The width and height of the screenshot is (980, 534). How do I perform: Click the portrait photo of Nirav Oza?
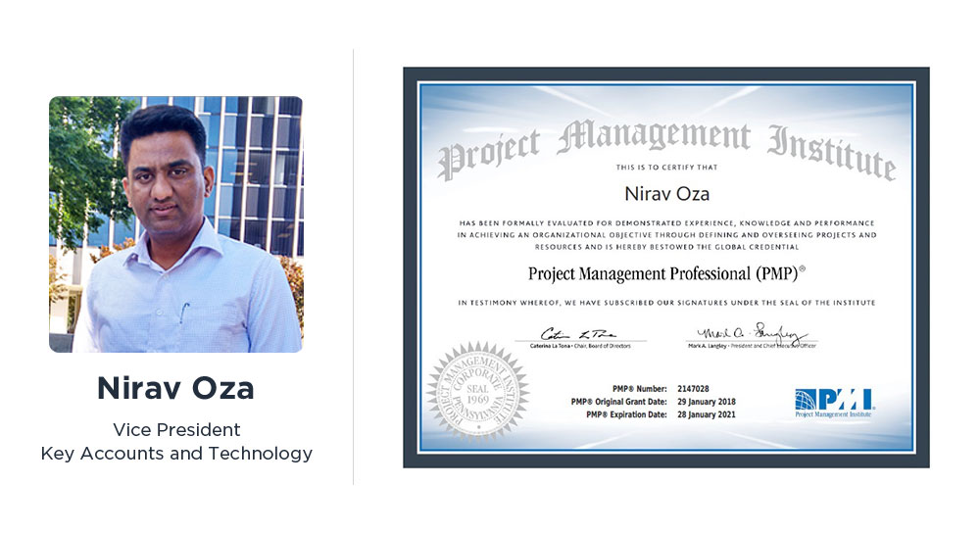(x=175, y=224)
